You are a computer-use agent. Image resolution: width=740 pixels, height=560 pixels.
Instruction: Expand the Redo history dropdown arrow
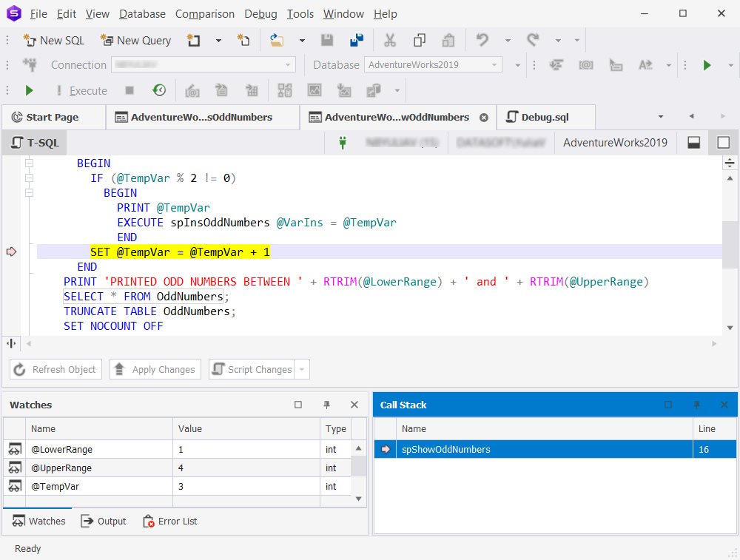pyautogui.click(x=558, y=41)
